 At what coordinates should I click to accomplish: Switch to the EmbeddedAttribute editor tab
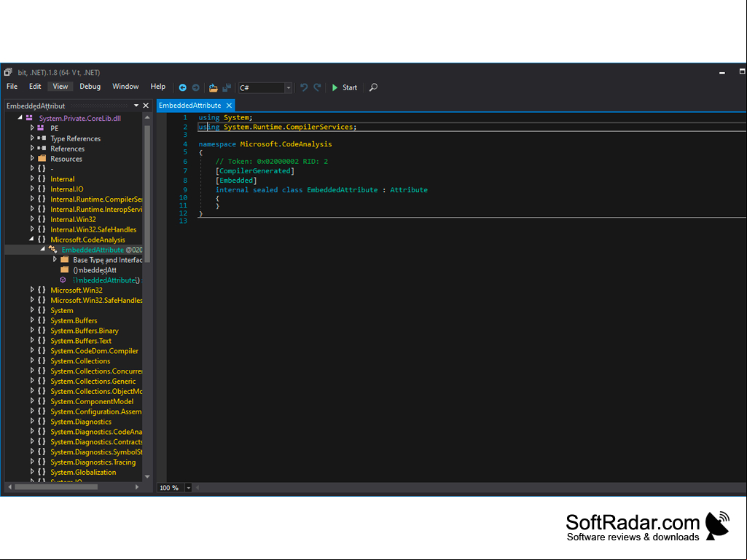pyautogui.click(x=190, y=106)
